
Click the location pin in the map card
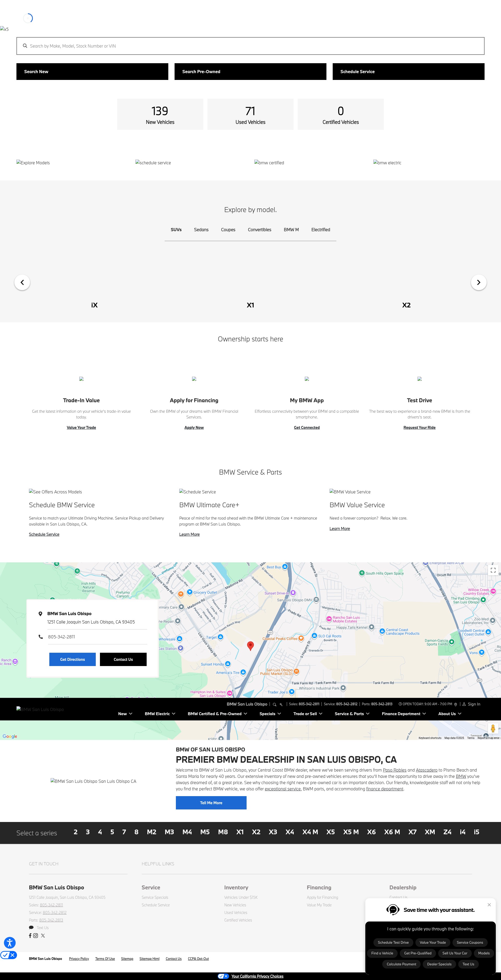40,614
